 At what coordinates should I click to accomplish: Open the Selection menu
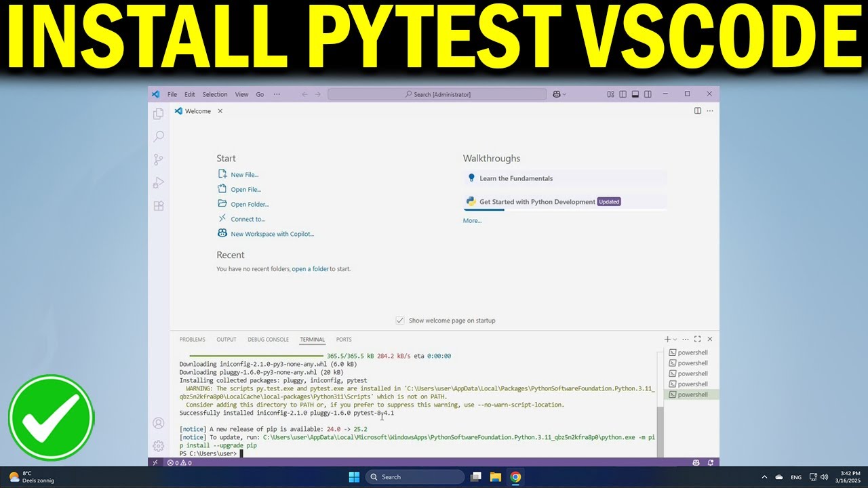[215, 94]
